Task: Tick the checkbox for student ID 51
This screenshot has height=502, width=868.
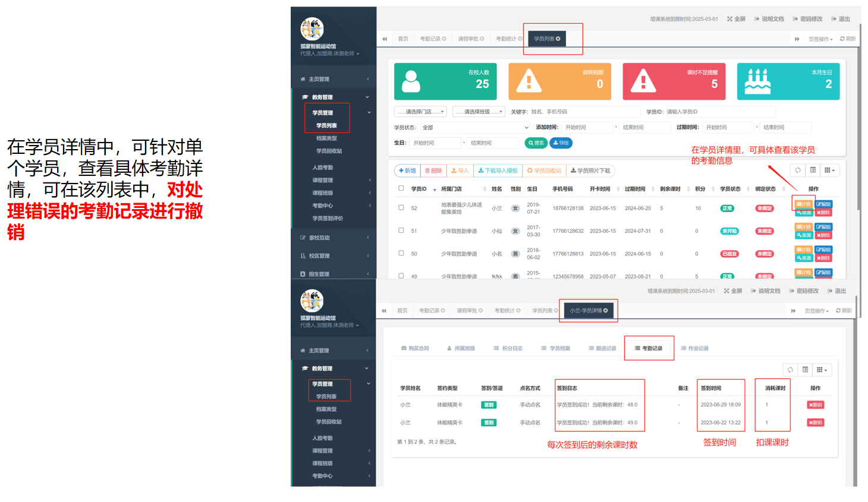Action: (x=401, y=231)
